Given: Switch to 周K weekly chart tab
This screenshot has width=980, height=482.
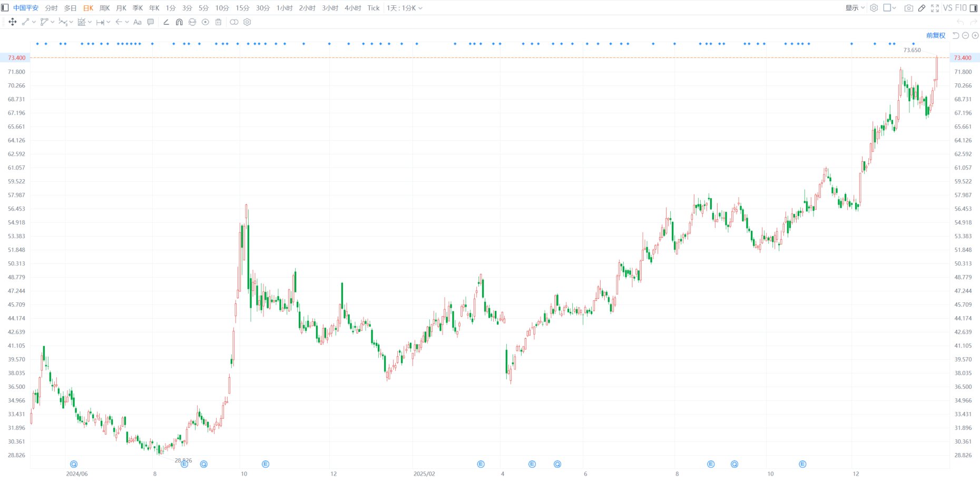Looking at the screenshot, I should click(104, 8).
